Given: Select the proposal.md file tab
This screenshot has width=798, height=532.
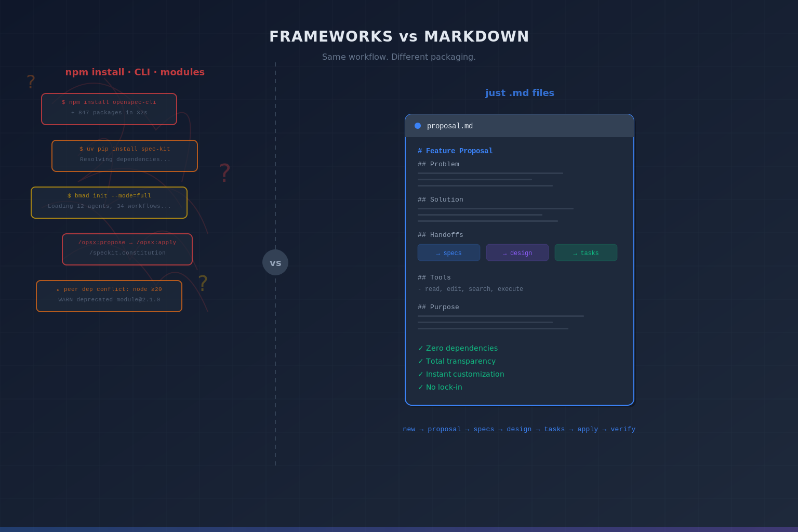Looking at the screenshot, I should click(520, 126).
